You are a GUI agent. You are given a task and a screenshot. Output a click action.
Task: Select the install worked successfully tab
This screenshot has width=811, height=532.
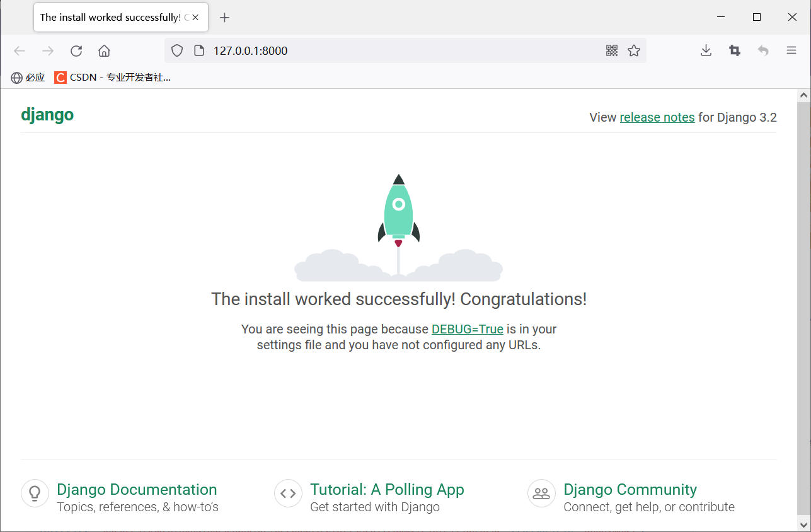coord(120,18)
